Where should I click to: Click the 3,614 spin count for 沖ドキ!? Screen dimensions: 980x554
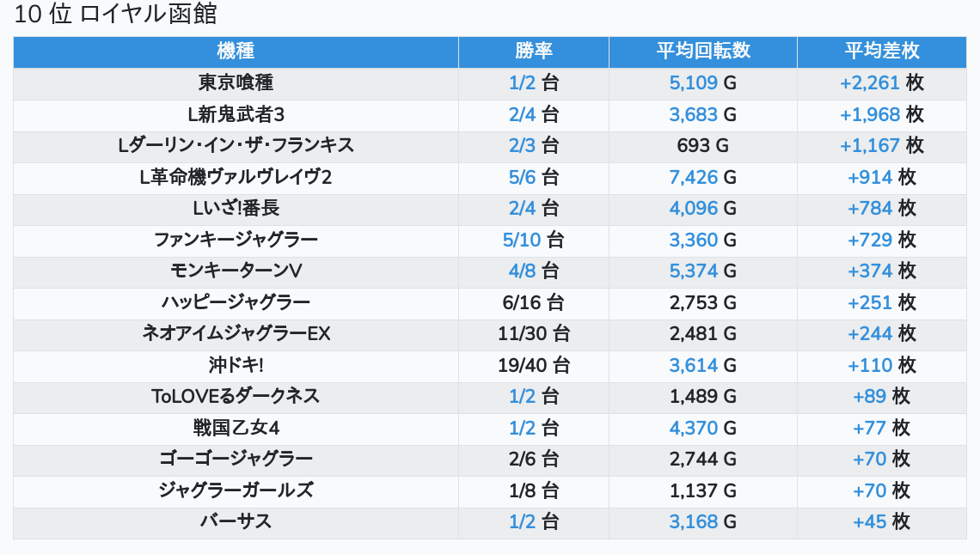[693, 365]
